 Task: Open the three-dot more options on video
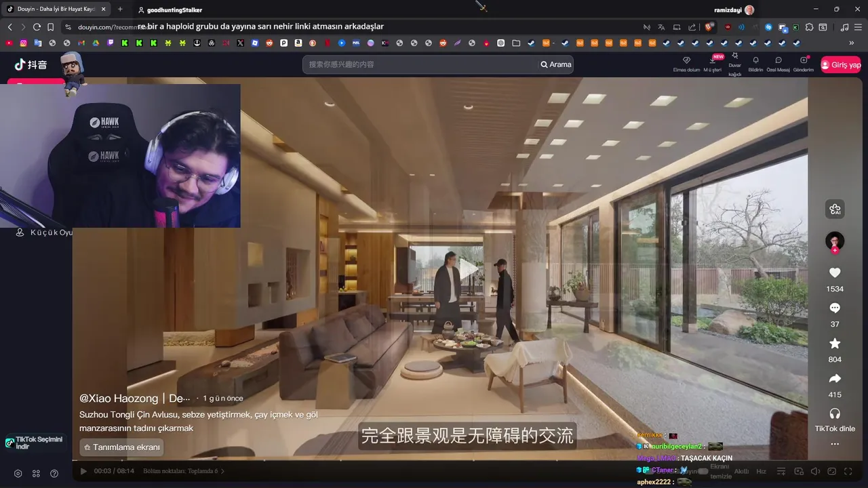tap(835, 444)
